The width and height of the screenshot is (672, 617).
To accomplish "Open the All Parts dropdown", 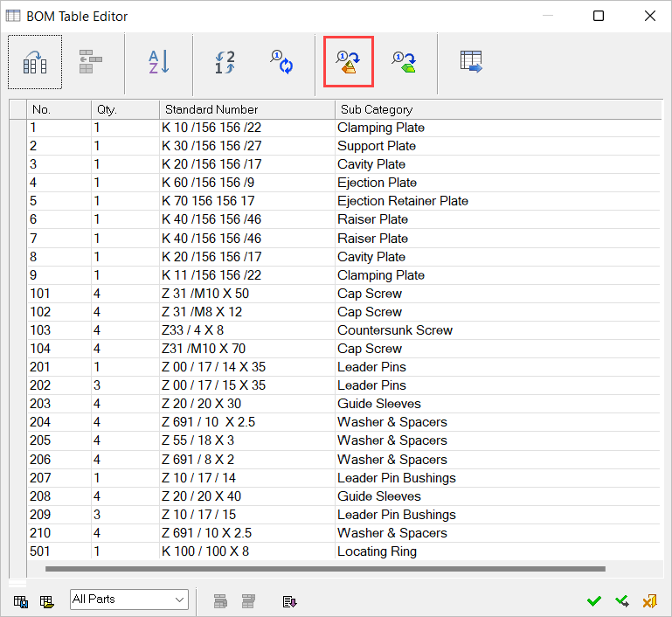I will pyautogui.click(x=128, y=600).
